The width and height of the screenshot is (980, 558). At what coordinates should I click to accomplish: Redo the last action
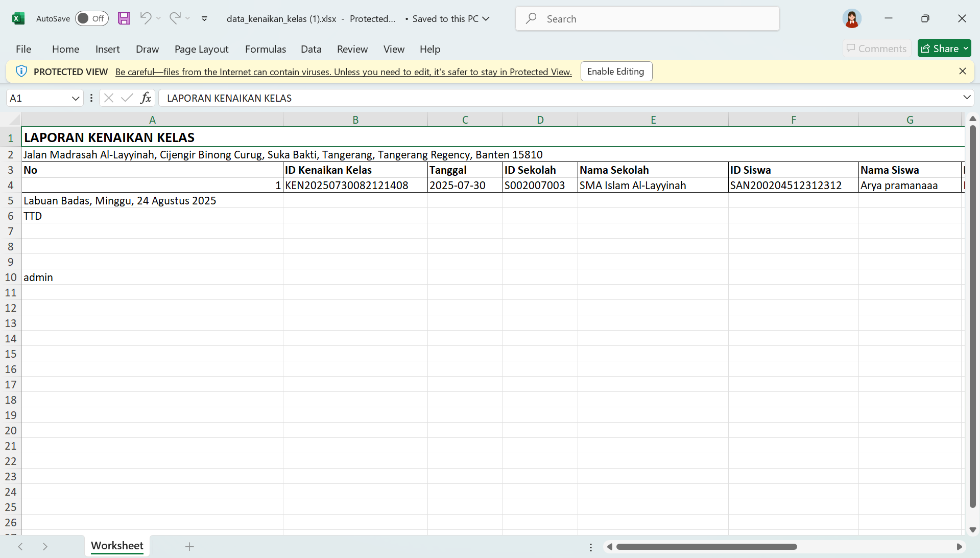[175, 18]
